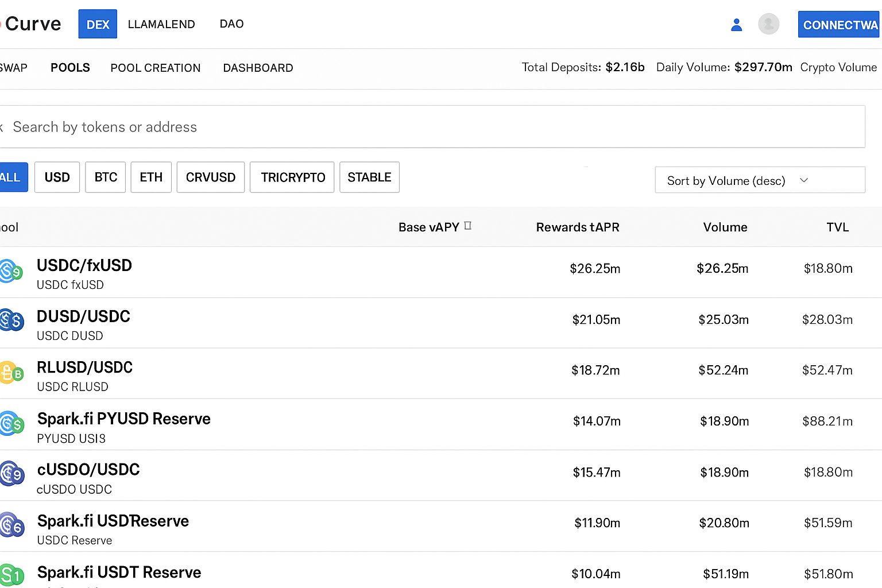Filter pools by BTC
The image size is (882, 588).
(106, 177)
